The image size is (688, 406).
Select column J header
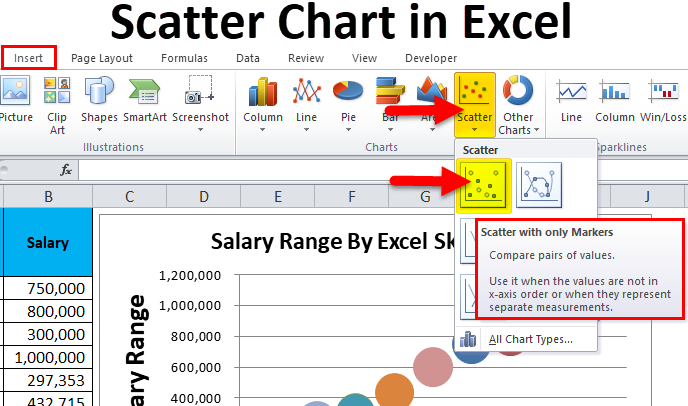[647, 196]
